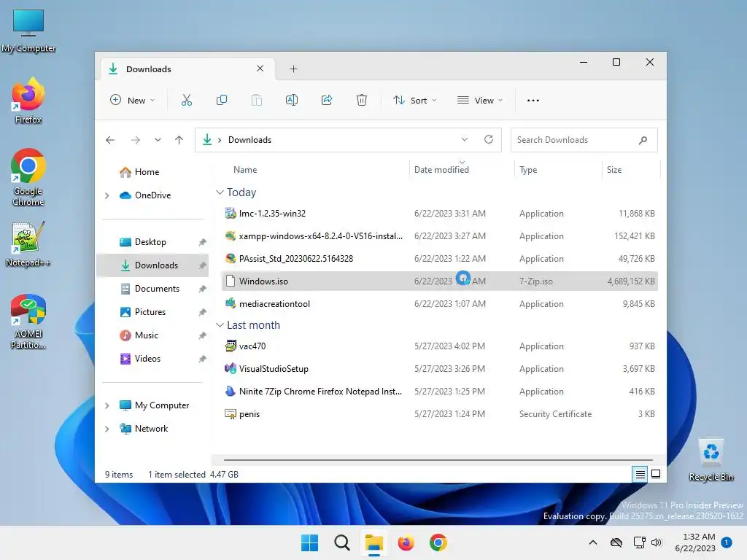Click the Copy icon in the toolbar
Image resolution: width=747 pixels, height=560 pixels.
(x=222, y=100)
